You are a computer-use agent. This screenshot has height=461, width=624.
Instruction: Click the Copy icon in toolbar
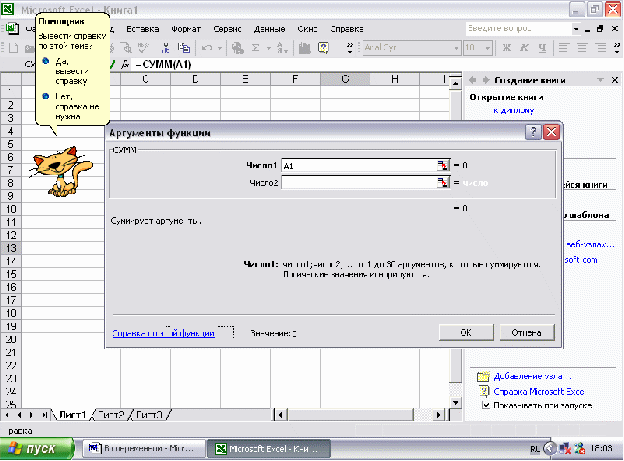[183, 48]
